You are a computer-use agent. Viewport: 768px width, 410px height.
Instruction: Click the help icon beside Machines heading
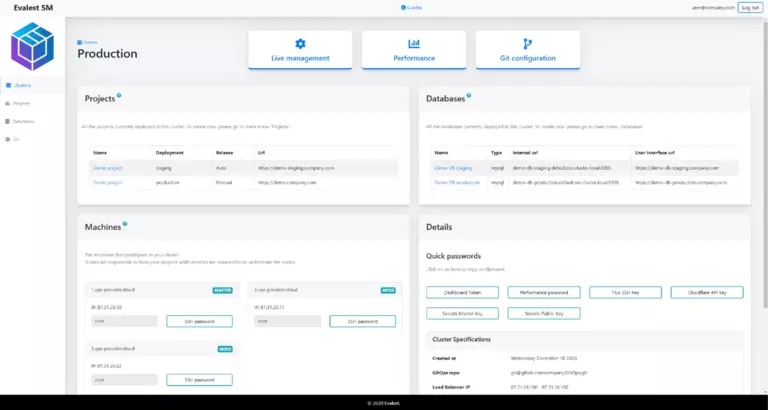[125, 224]
